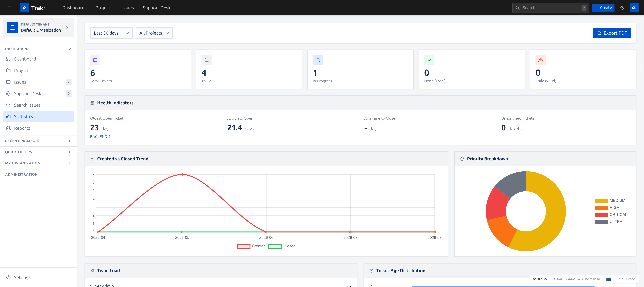The height and width of the screenshot is (287, 644).
Task: Click the Total Tickets card icon
Action: (95, 60)
